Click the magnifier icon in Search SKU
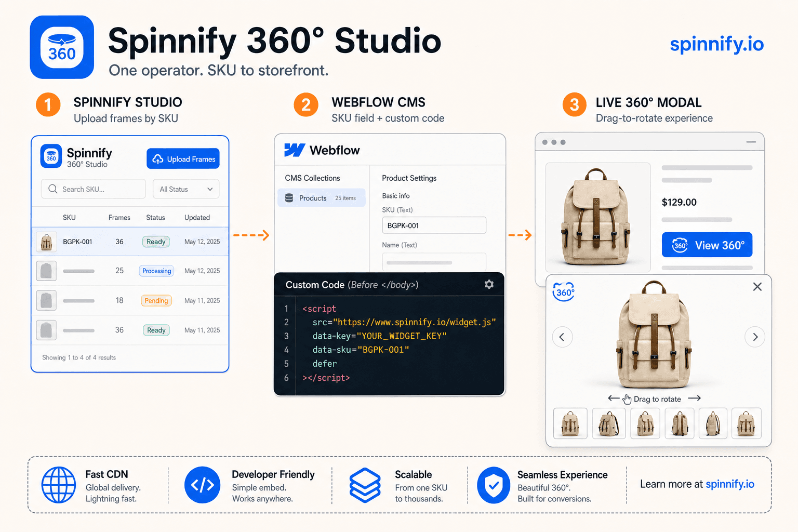This screenshot has height=532, width=798. (52, 189)
